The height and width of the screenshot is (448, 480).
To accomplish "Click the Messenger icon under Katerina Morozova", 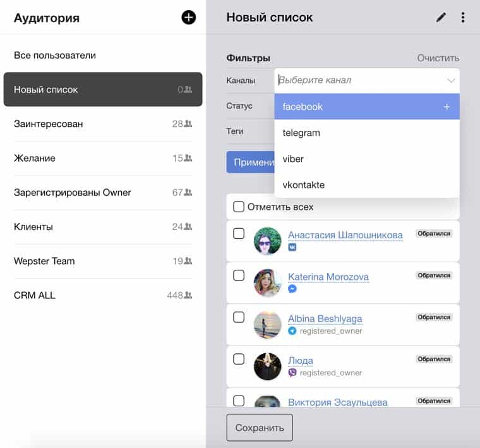I will point(292,289).
